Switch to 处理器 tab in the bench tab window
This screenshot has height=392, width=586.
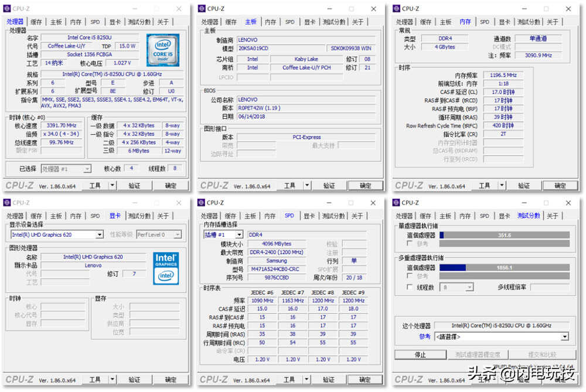coord(404,216)
